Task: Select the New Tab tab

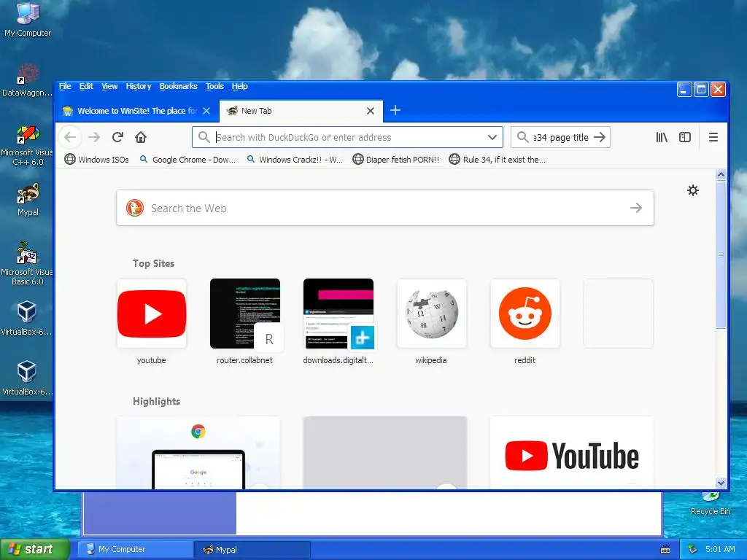Action: click(301, 111)
